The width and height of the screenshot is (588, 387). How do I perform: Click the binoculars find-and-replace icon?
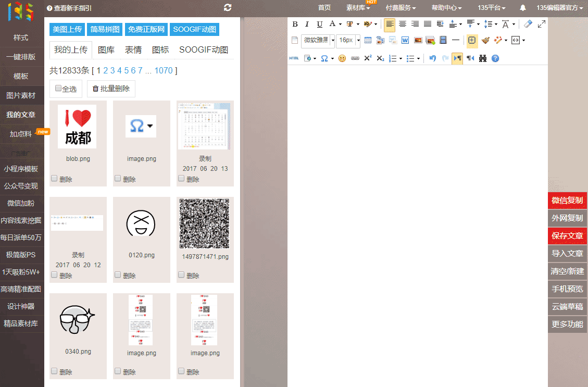click(x=483, y=58)
